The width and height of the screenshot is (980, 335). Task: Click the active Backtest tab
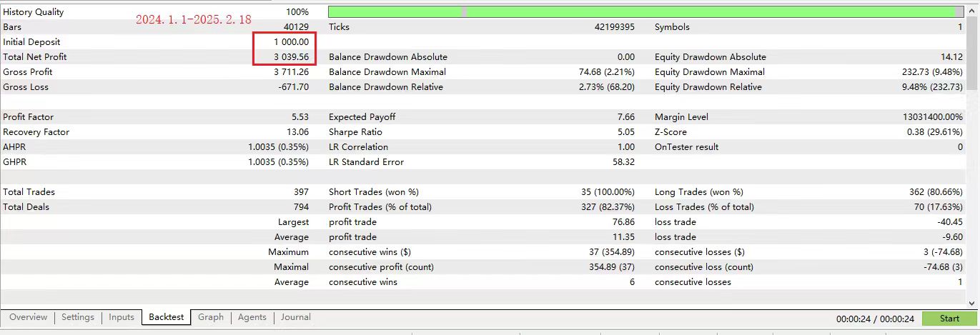(167, 317)
